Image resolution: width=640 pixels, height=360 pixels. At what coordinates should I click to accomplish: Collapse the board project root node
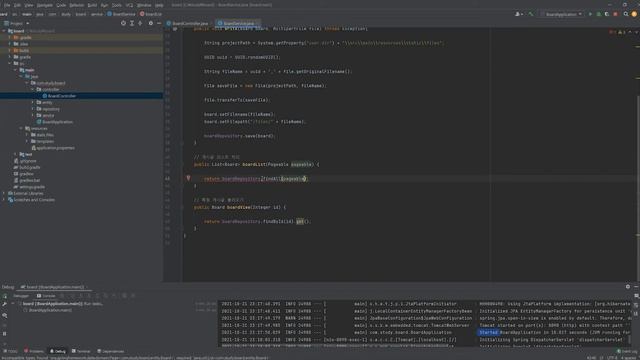[x=4, y=31]
